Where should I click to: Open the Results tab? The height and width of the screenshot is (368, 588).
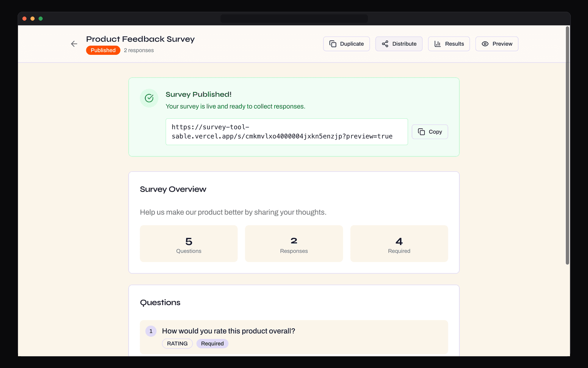pos(449,43)
